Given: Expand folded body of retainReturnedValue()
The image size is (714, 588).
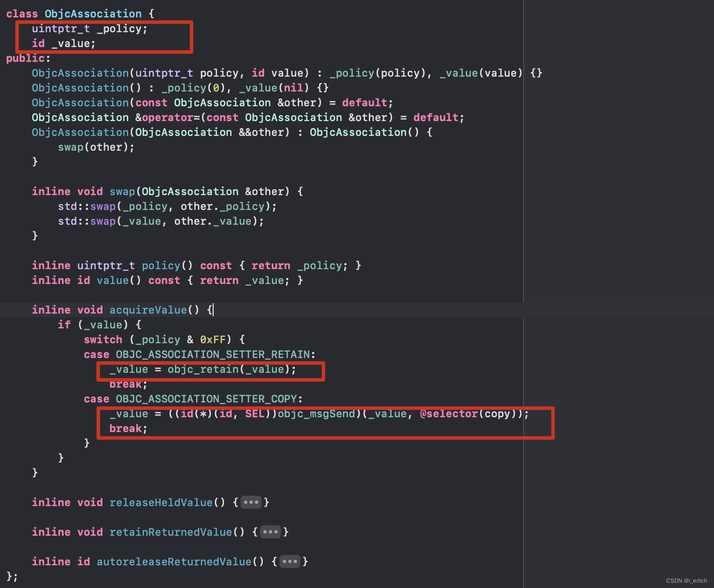Looking at the screenshot, I should [271, 532].
